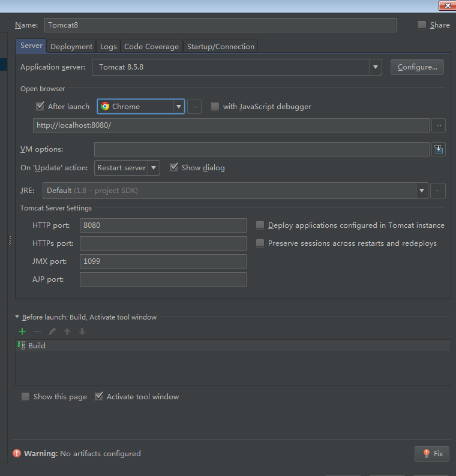Click the Configure... button
456x476 pixels.
pyautogui.click(x=417, y=67)
